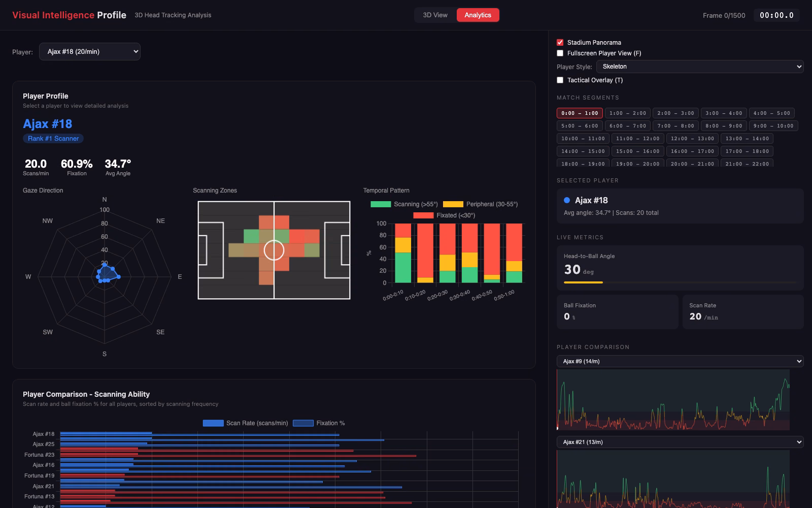Click the Ajax #16 bar chart label
Image resolution: width=812 pixels, height=508 pixels.
pyautogui.click(x=43, y=465)
